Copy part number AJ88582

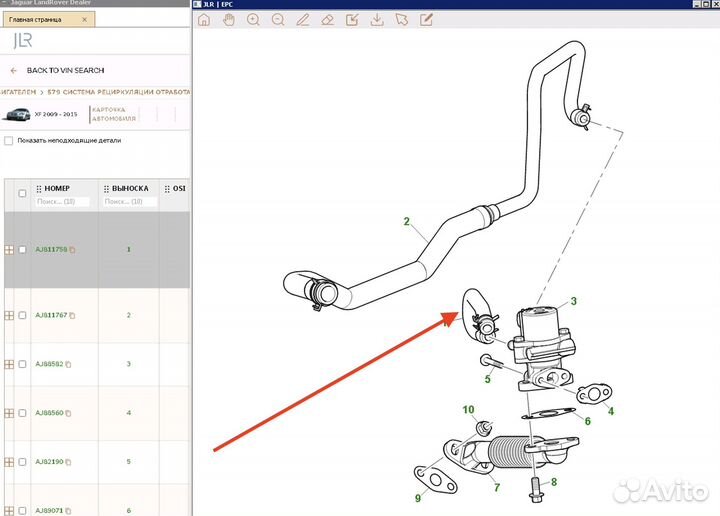pyautogui.click(x=68, y=365)
